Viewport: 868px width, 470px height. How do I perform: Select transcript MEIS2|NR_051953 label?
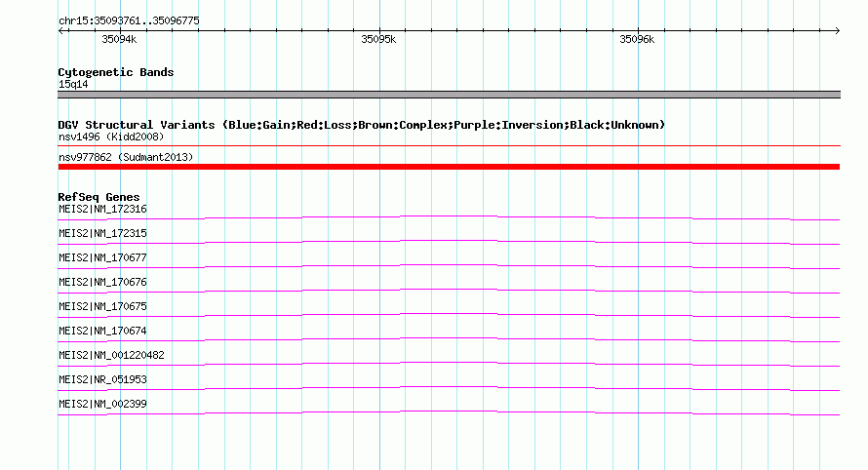(x=103, y=379)
